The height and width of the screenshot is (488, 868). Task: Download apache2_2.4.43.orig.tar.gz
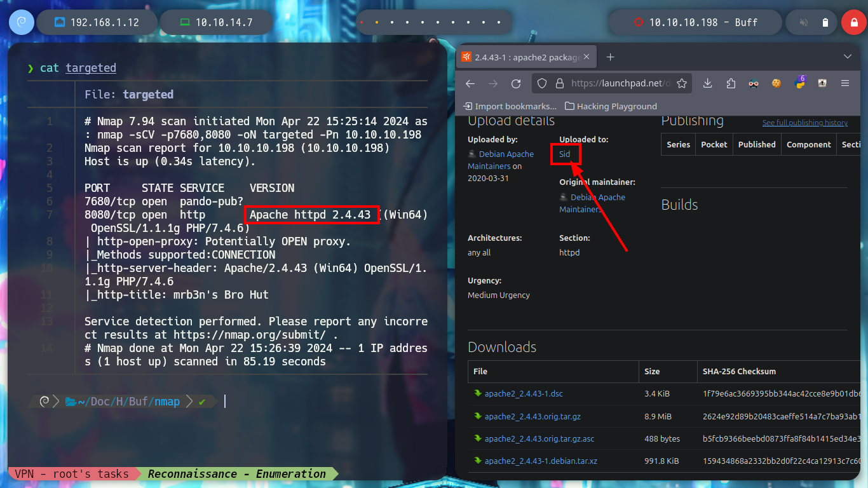(532, 416)
